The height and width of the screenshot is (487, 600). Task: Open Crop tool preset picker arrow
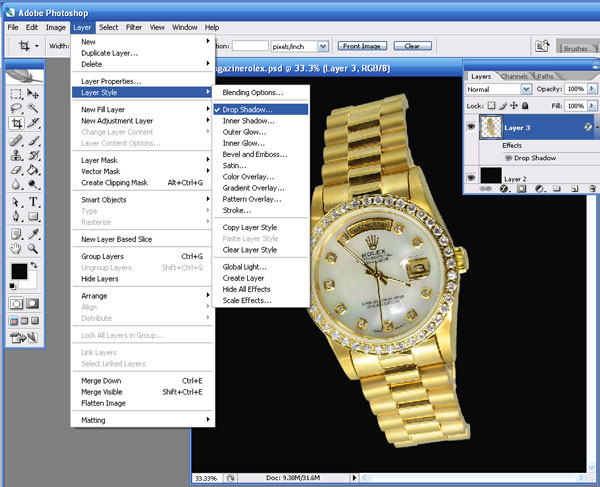coord(37,46)
